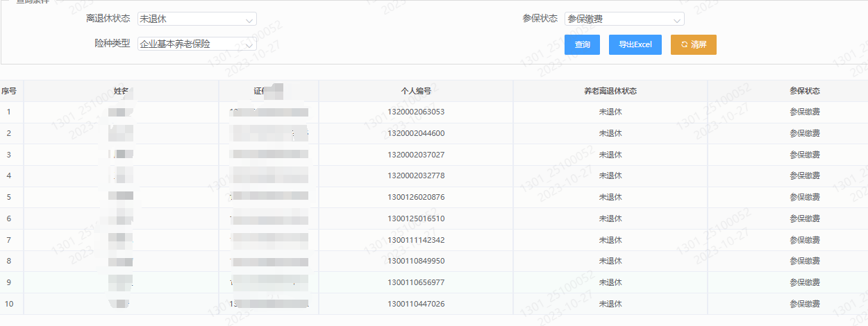Click the 导出Excel button
Viewport: 868px width, 326px height.
(x=635, y=44)
